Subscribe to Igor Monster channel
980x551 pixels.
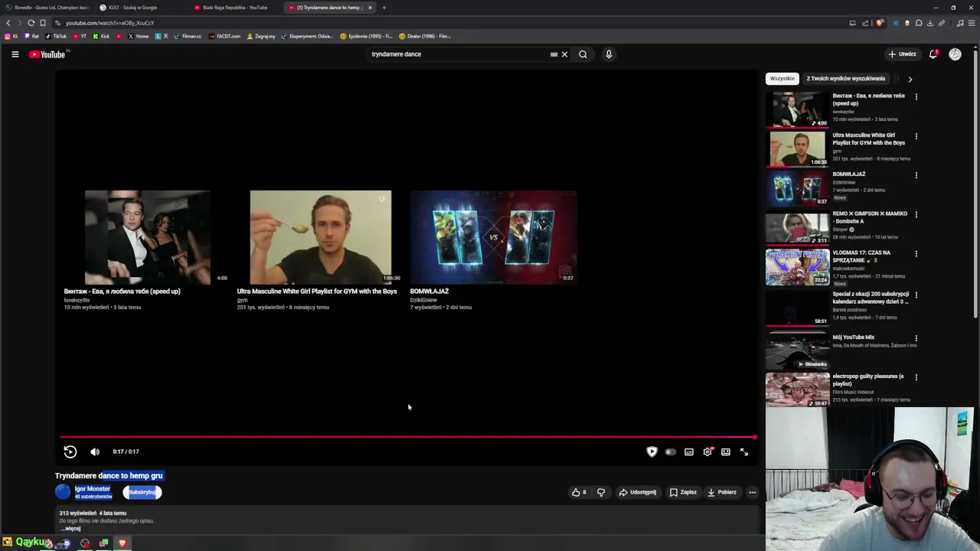[x=142, y=492]
